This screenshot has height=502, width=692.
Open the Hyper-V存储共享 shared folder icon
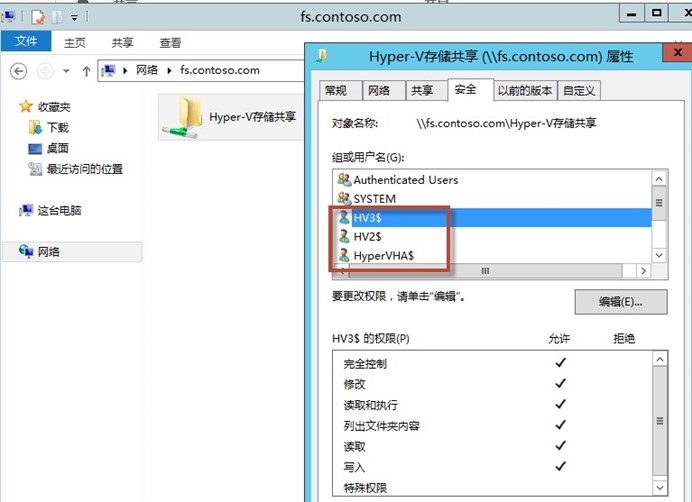point(182,117)
